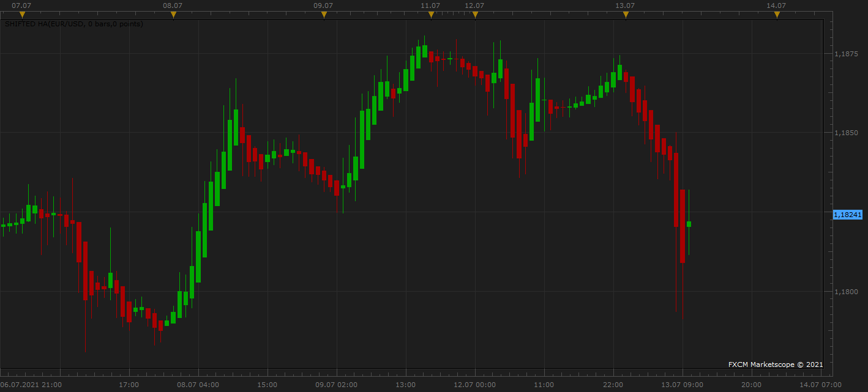Click the 17:00 time axis label
This screenshot has width=868, height=392.
point(129,385)
